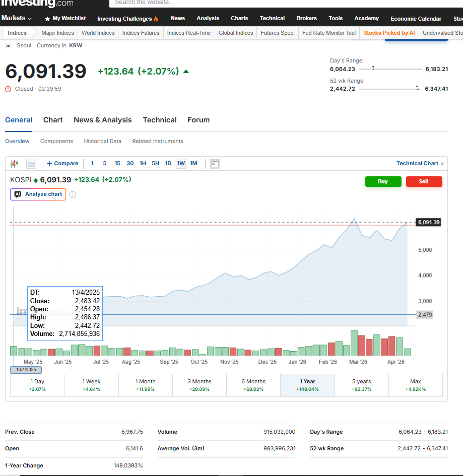The width and height of the screenshot is (463, 476).
Task: Open the News & Analysis tab
Action: pyautogui.click(x=103, y=120)
